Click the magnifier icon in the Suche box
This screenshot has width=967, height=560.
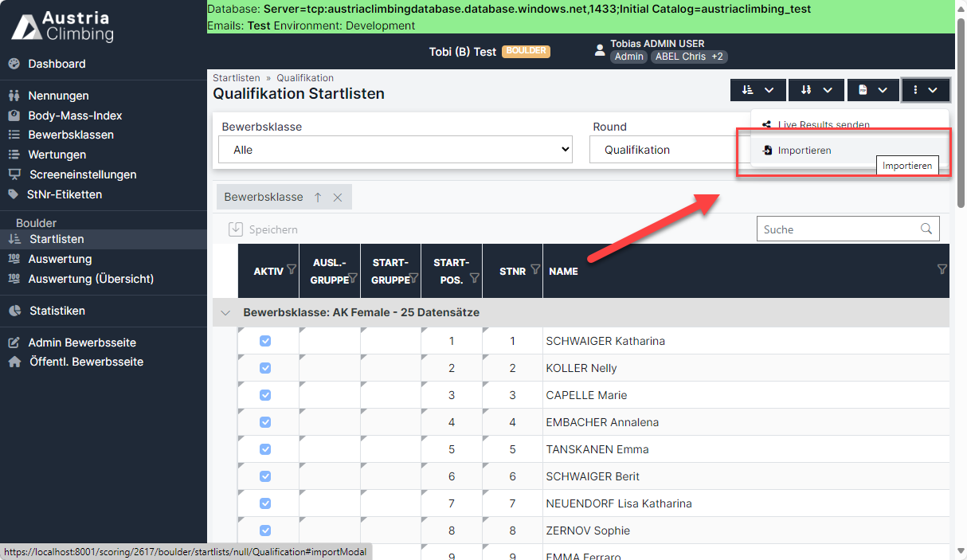pos(926,229)
